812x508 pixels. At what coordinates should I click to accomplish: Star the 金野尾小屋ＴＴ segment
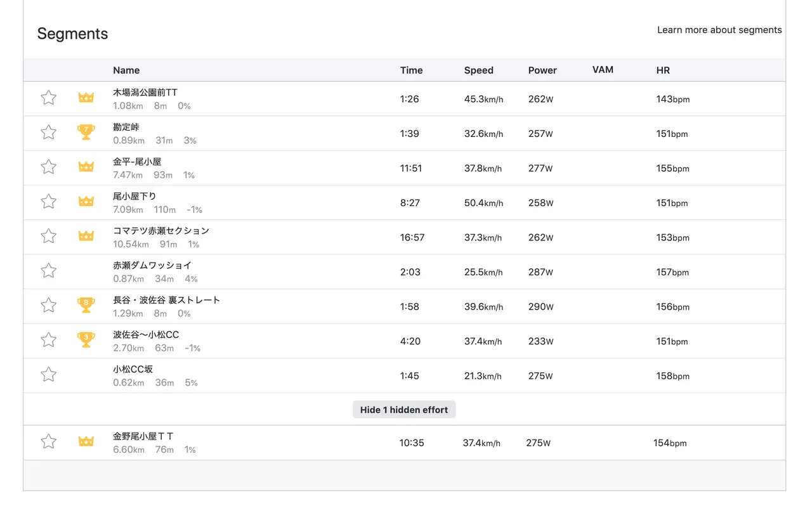pyautogui.click(x=49, y=441)
